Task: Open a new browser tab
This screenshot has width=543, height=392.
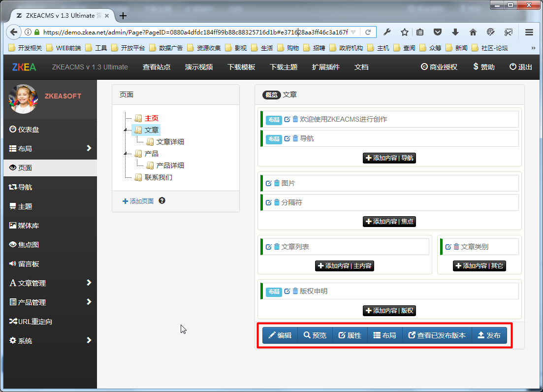Action: pos(123,16)
